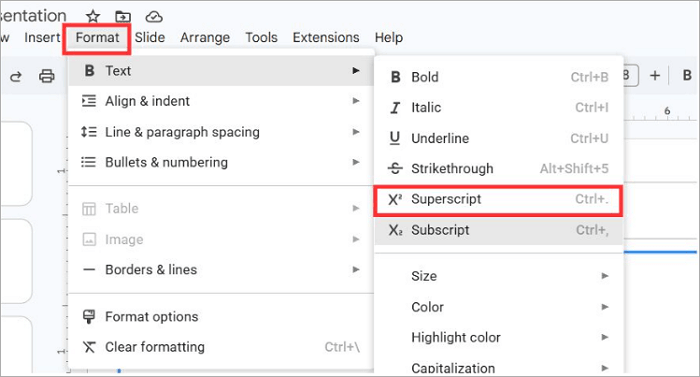The height and width of the screenshot is (377, 700).
Task: Expand the Size submenu
Action: tap(499, 276)
